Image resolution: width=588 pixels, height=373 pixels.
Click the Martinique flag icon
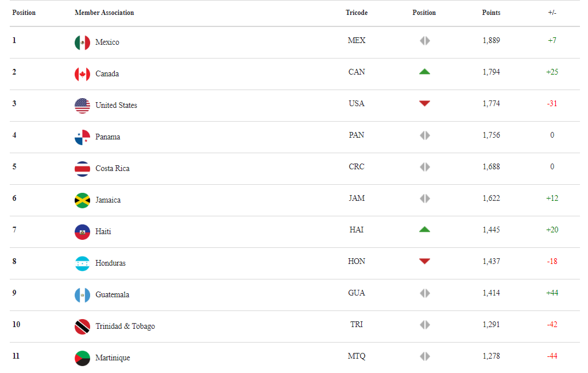82,358
